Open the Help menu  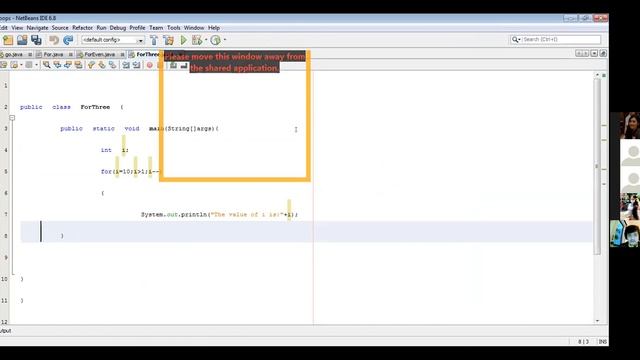tap(214, 28)
